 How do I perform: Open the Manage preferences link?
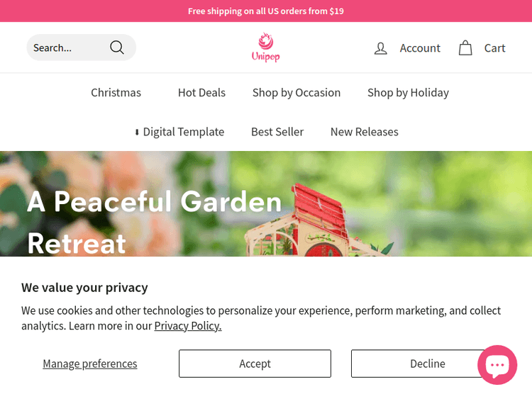(x=90, y=364)
